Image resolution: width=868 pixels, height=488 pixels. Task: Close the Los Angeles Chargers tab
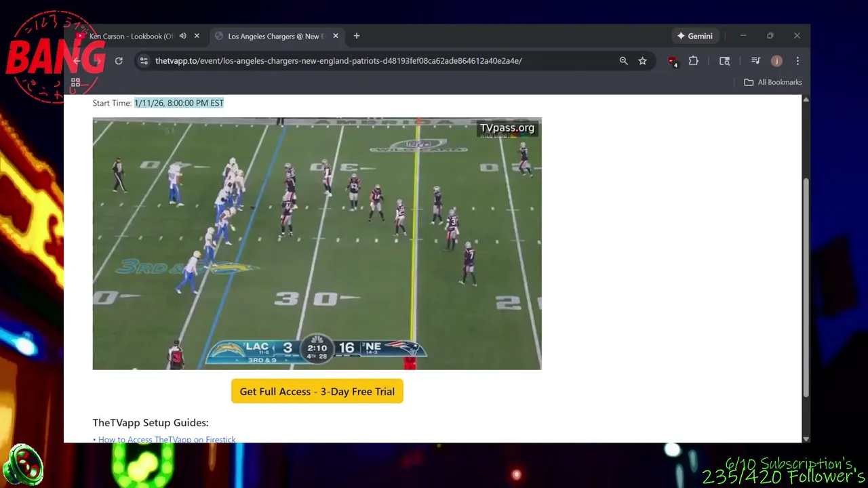[x=335, y=36]
